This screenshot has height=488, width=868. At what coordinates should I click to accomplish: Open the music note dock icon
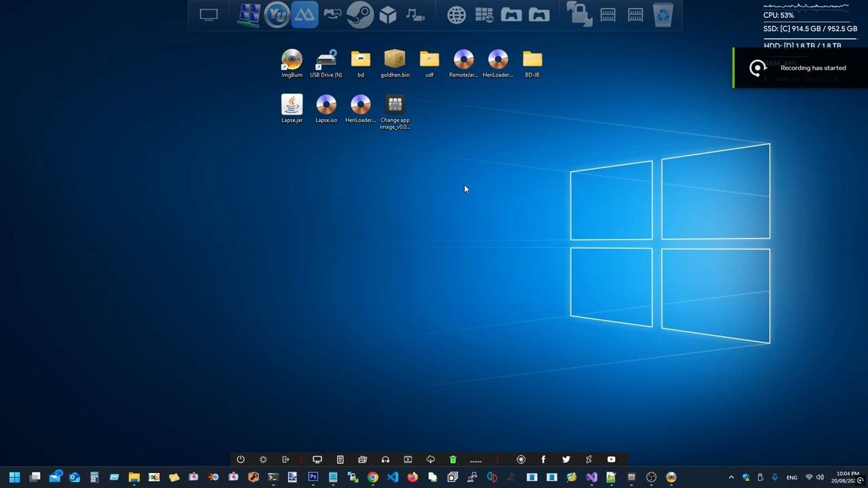[415, 14]
